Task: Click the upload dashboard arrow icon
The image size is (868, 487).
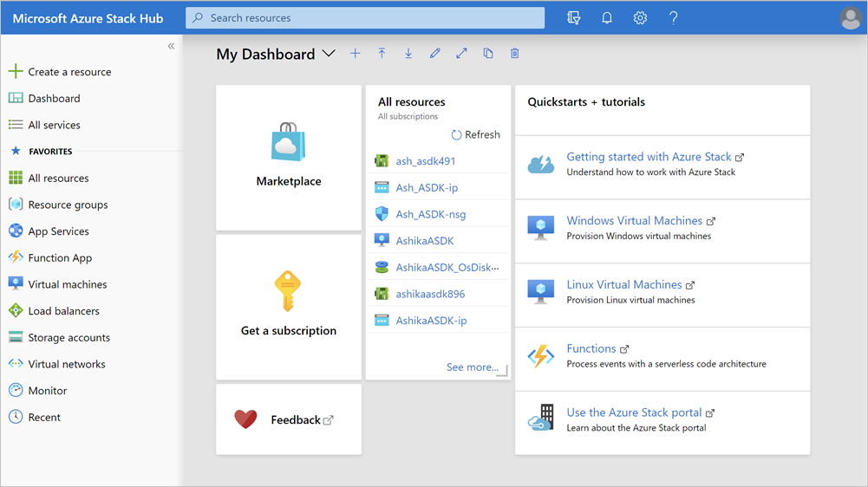Action: click(382, 54)
